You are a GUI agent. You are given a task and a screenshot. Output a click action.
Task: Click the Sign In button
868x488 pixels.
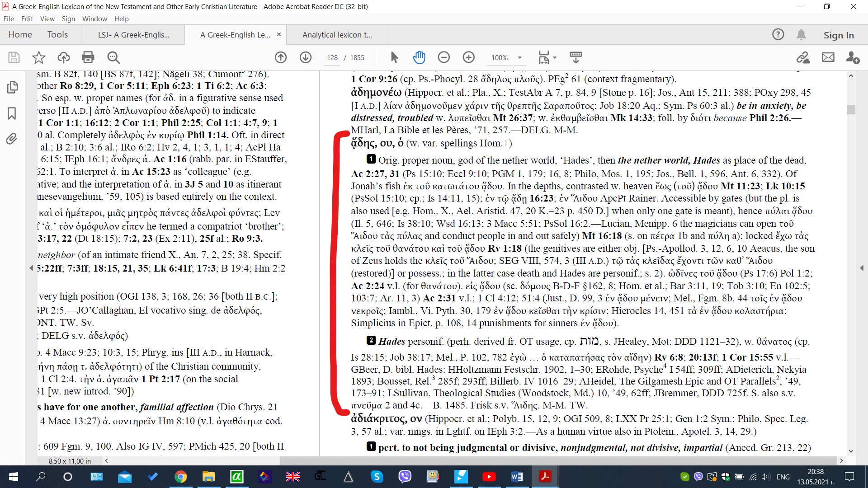(x=838, y=35)
